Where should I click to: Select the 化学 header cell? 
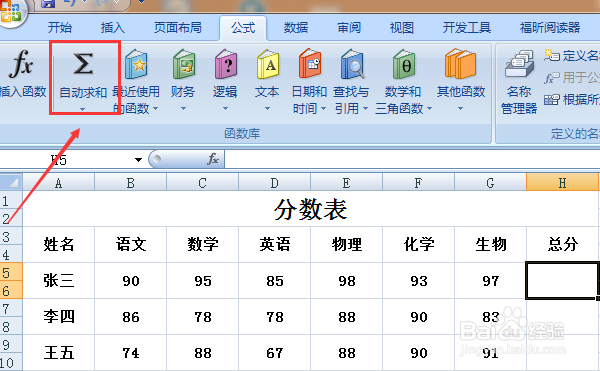[x=418, y=245]
